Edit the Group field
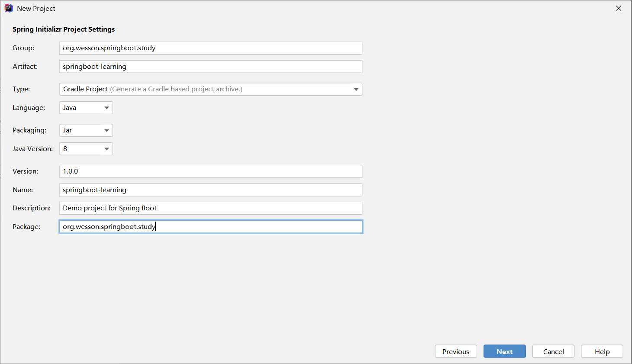632x364 pixels. point(210,48)
